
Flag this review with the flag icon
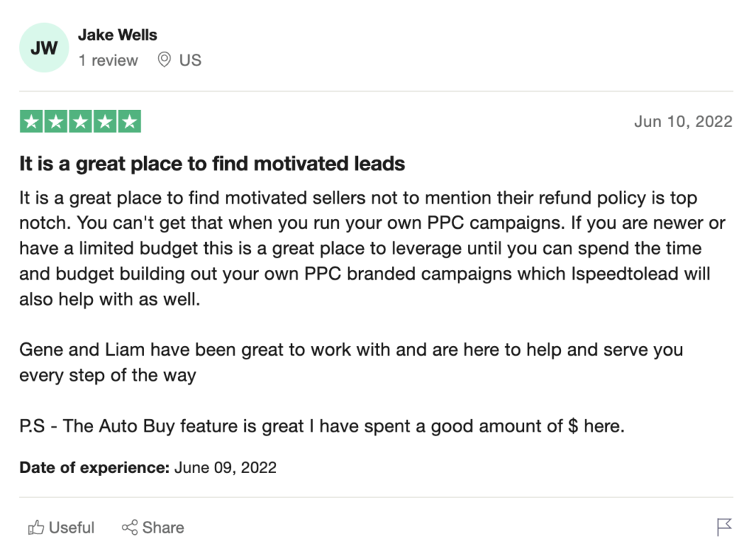(x=724, y=527)
